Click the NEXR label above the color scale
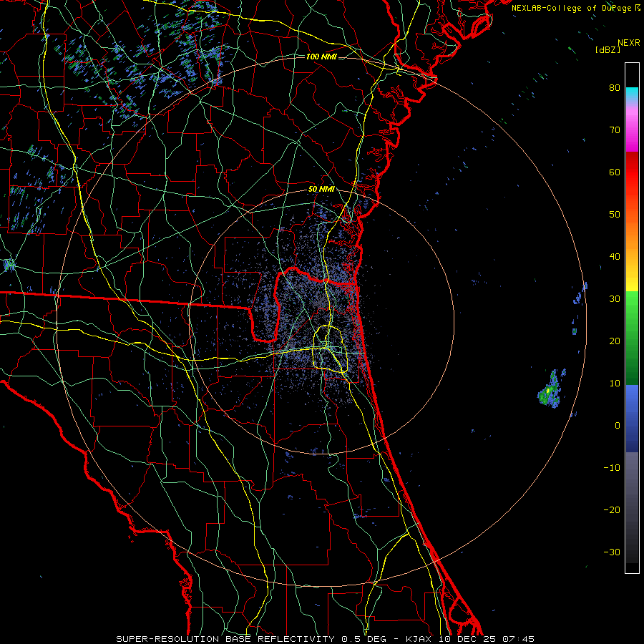Screen dimensions: 644x644 628,43
